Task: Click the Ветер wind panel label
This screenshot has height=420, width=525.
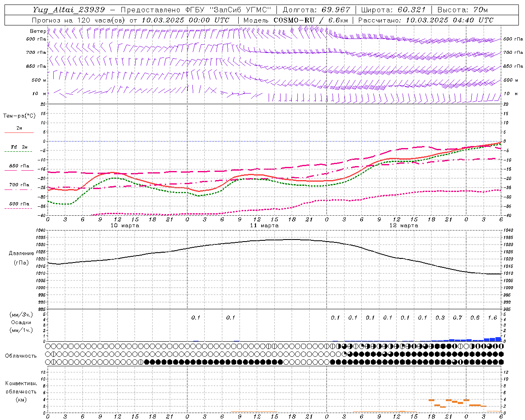Action: (x=38, y=31)
